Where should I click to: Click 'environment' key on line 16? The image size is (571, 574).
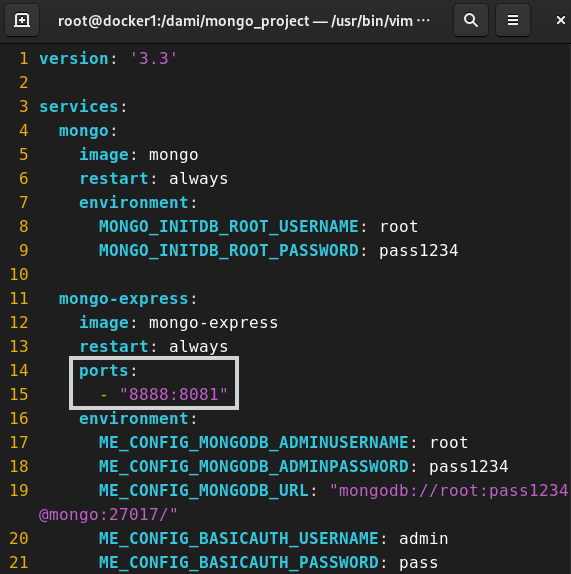[134, 418]
